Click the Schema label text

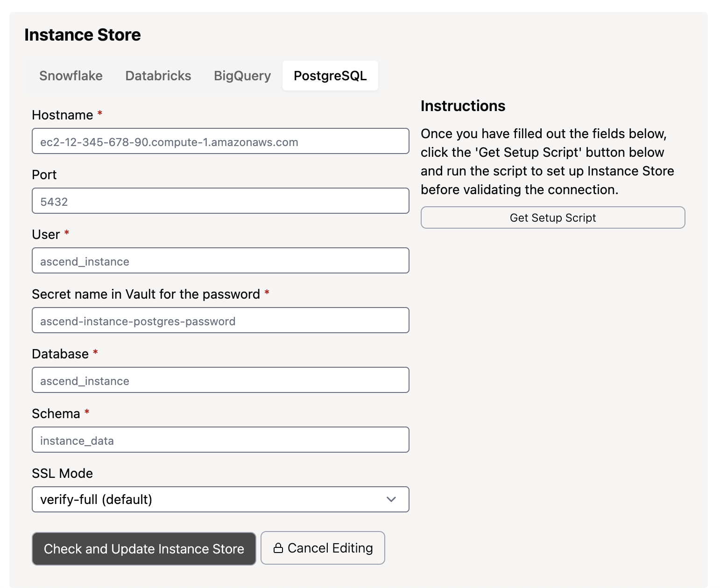(56, 413)
